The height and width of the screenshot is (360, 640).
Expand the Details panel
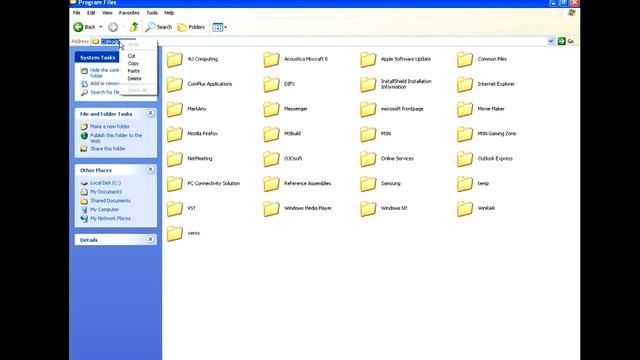coord(150,239)
